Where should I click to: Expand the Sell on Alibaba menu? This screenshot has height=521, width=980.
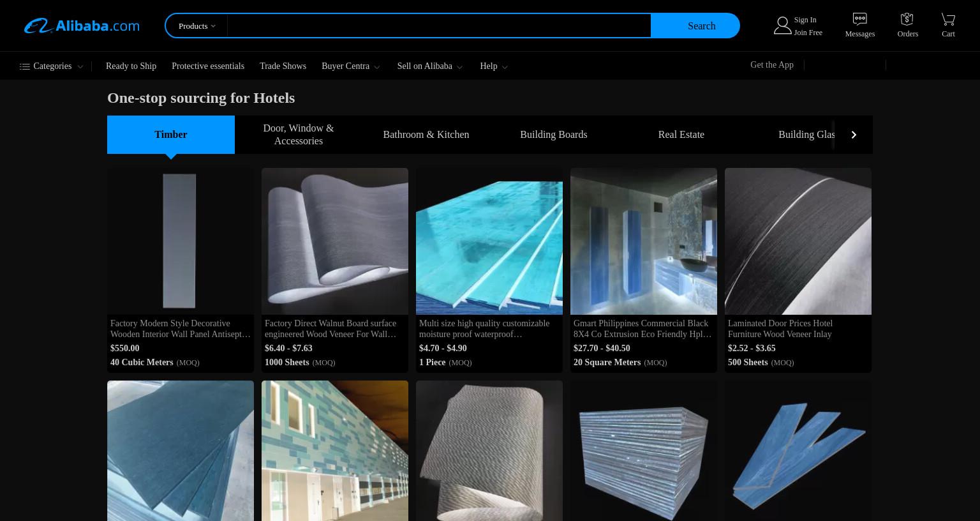click(x=430, y=66)
